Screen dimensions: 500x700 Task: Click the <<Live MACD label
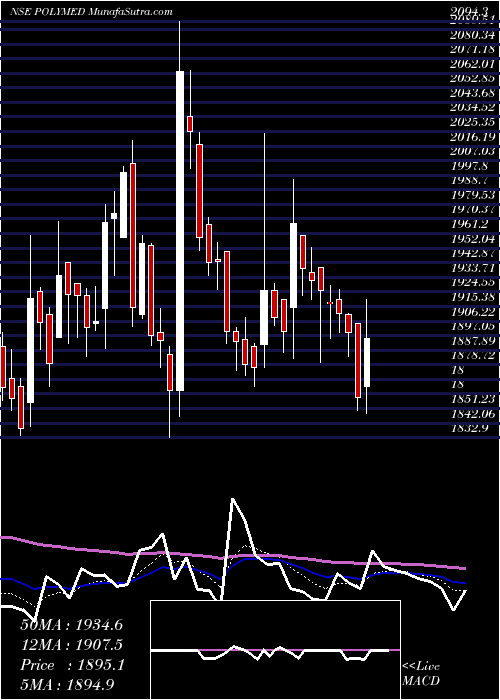point(421,674)
